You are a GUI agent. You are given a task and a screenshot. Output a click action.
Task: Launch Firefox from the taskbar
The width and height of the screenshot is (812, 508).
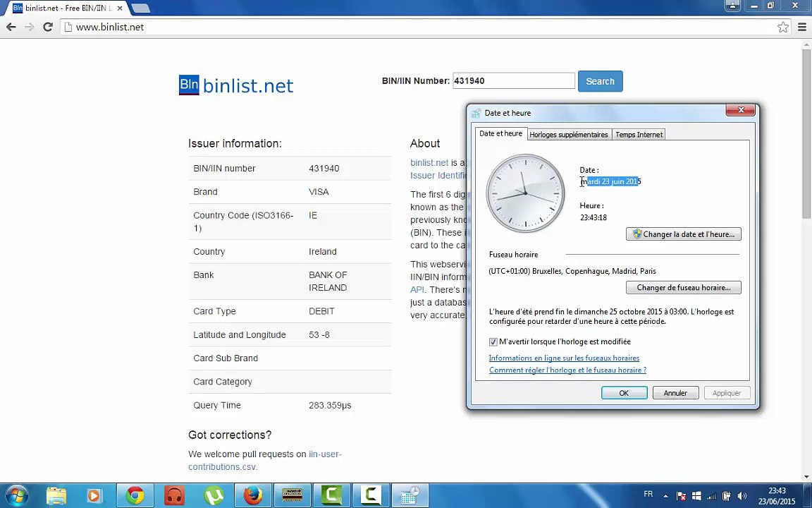click(253, 496)
